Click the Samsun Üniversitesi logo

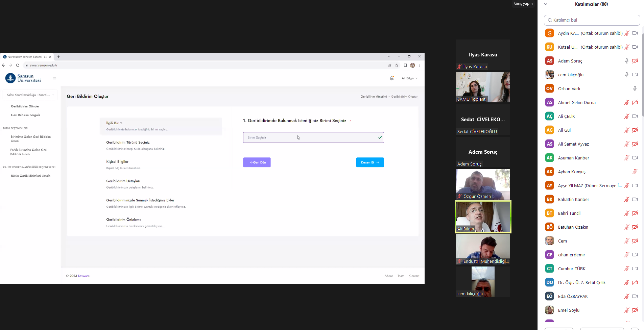[23, 78]
